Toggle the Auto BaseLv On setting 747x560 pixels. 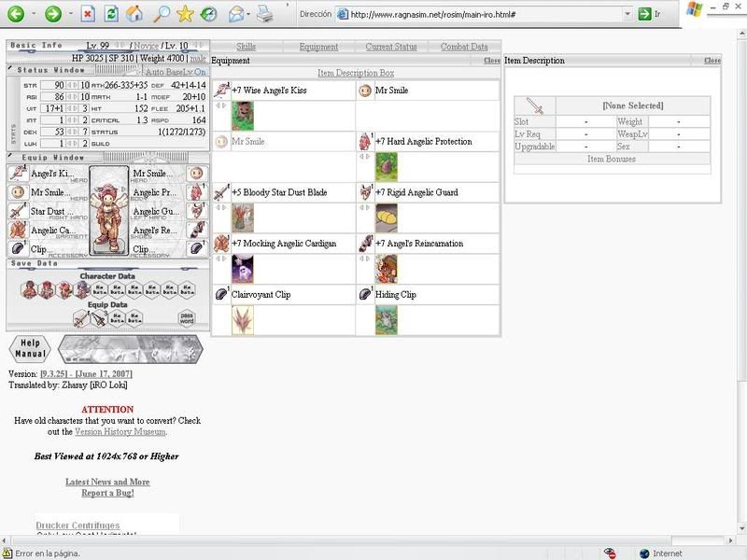pyautogui.click(x=176, y=72)
